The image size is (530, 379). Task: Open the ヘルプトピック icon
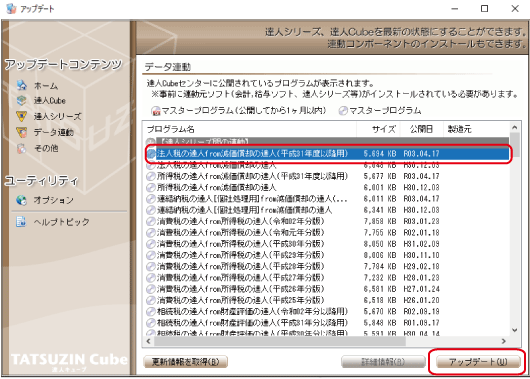tap(21, 221)
